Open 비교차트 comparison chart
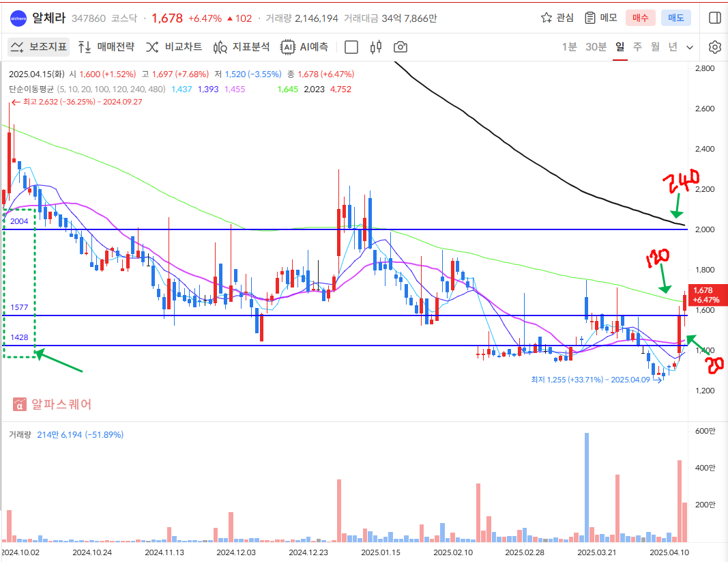The image size is (728, 562). (x=174, y=47)
